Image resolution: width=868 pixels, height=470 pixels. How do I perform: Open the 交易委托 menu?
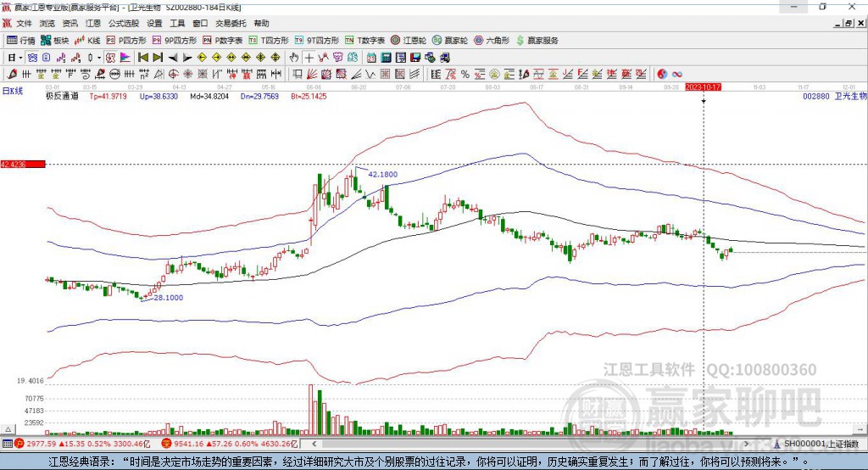pos(231,23)
